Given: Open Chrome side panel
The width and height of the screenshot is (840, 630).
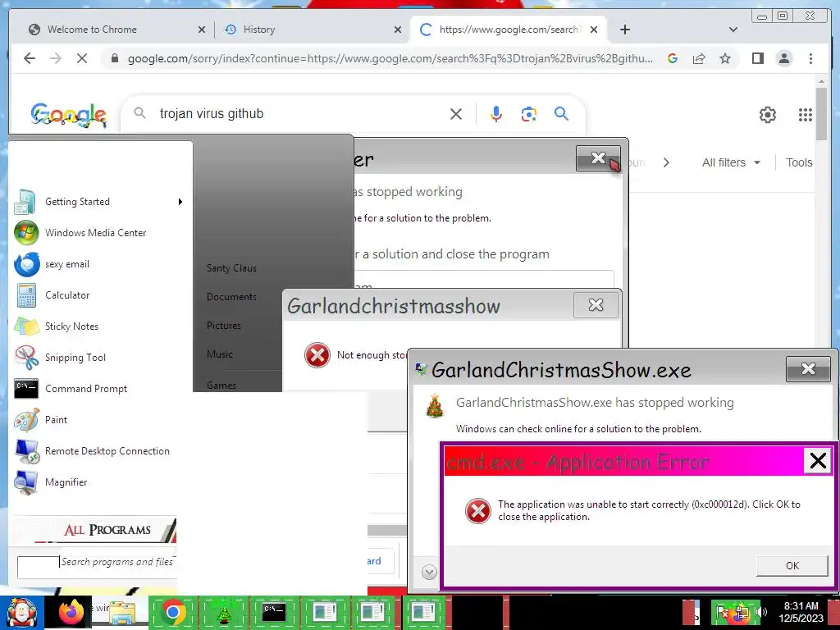Looking at the screenshot, I should coord(757,58).
